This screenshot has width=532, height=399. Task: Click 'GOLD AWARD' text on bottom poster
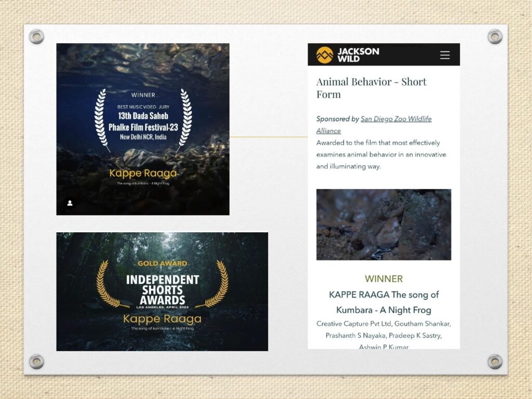point(162,263)
